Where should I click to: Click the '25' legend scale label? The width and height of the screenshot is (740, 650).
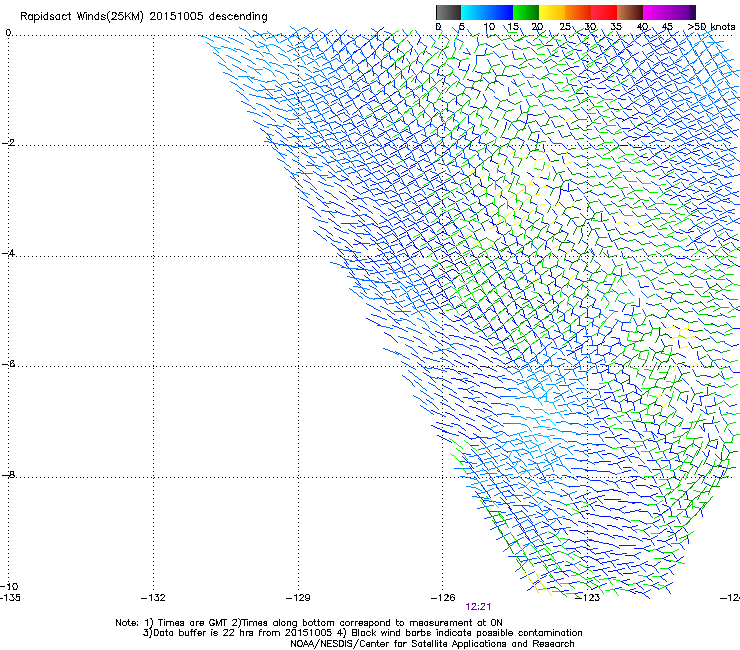565,27
